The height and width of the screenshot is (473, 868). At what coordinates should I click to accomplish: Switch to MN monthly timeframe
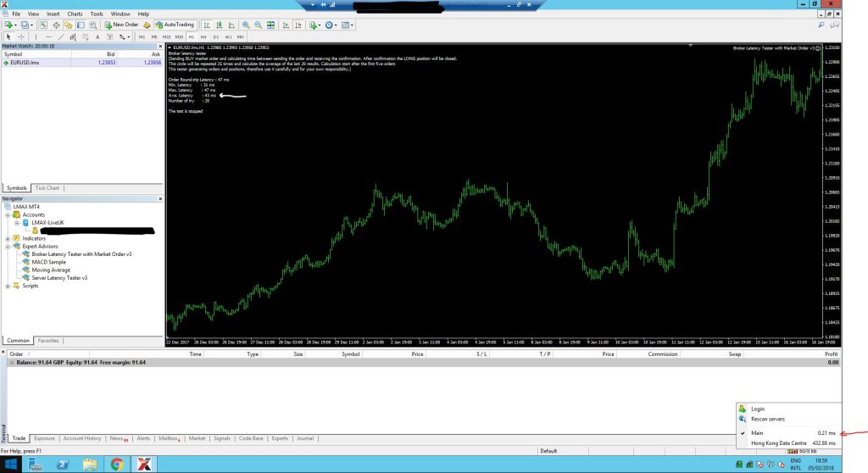coord(240,37)
